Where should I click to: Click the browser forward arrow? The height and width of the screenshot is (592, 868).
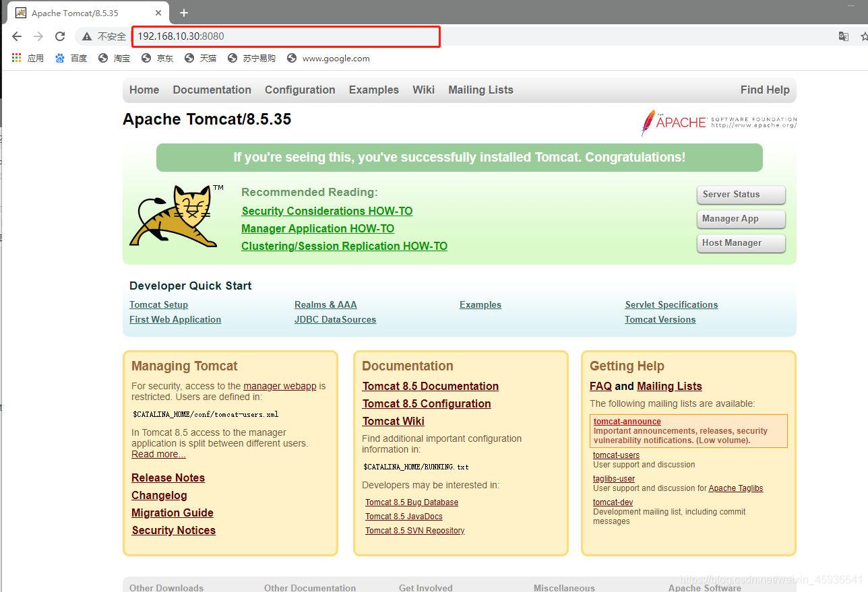pyautogui.click(x=38, y=36)
